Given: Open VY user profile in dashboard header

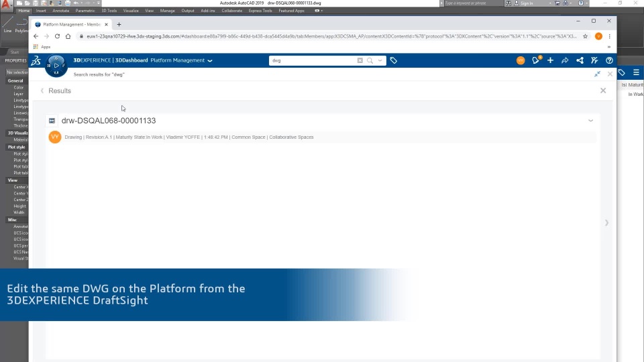Looking at the screenshot, I should pyautogui.click(x=521, y=60).
